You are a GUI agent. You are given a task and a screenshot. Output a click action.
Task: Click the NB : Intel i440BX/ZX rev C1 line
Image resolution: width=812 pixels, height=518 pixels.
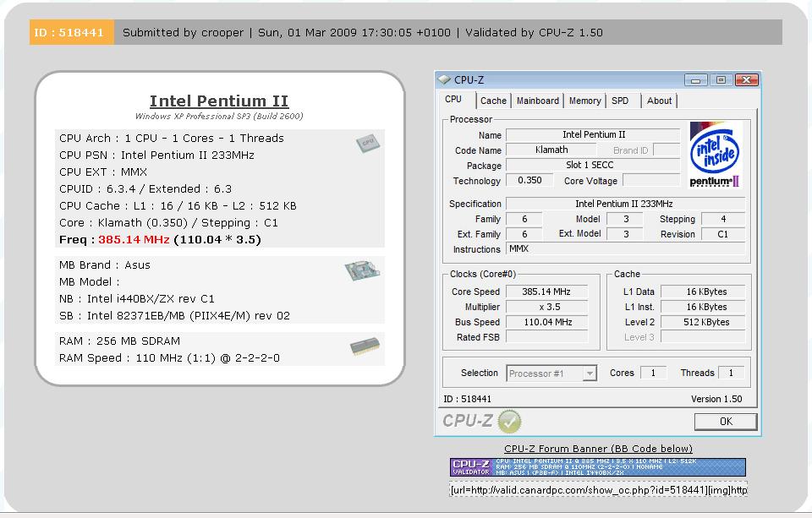[137, 298]
